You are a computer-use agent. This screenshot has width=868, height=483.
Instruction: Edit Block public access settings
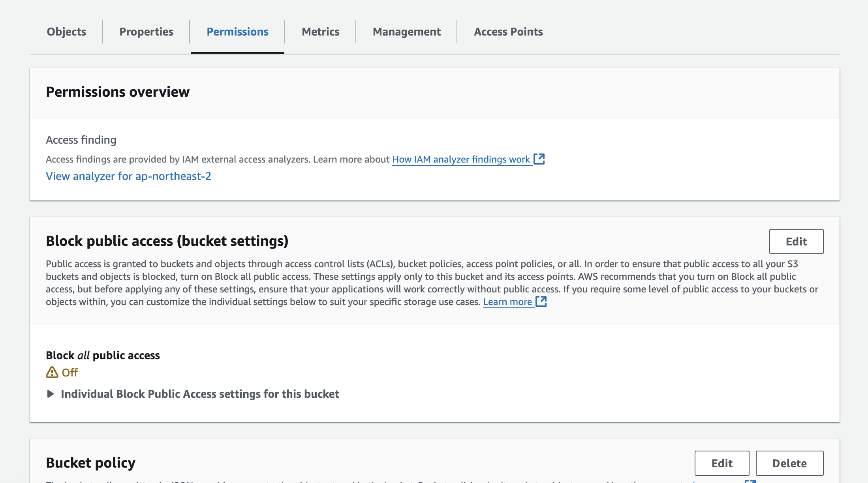(x=796, y=241)
